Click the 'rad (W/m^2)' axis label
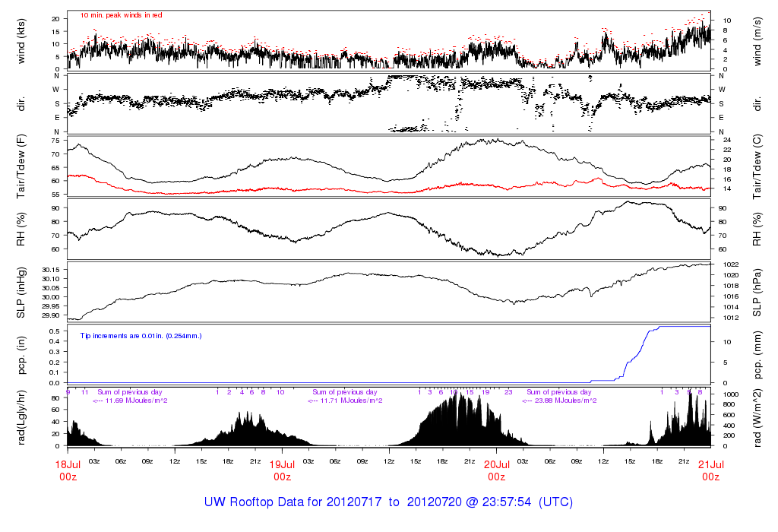The width and height of the screenshot is (778, 532). (x=757, y=417)
